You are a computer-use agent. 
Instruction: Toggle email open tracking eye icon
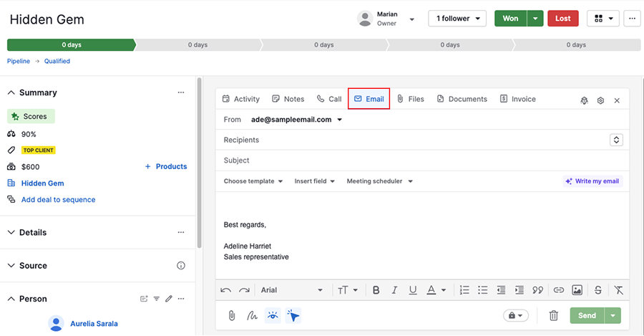[x=273, y=315]
